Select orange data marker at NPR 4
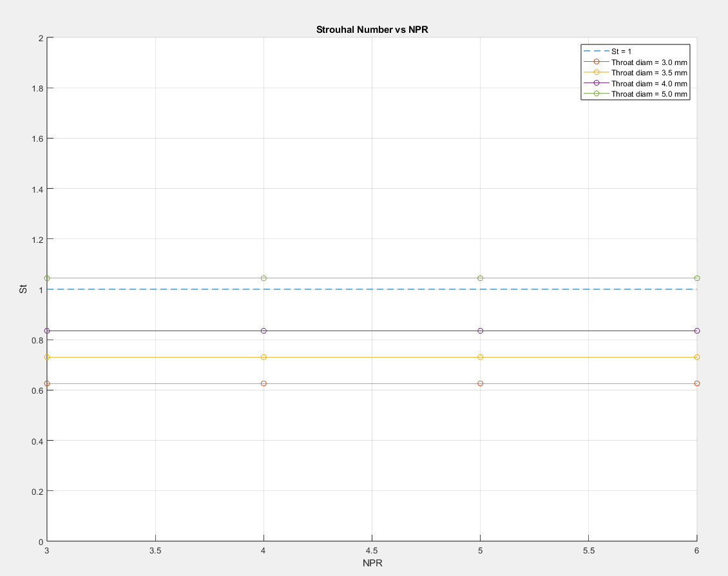This screenshot has width=728, height=576. tap(263, 384)
